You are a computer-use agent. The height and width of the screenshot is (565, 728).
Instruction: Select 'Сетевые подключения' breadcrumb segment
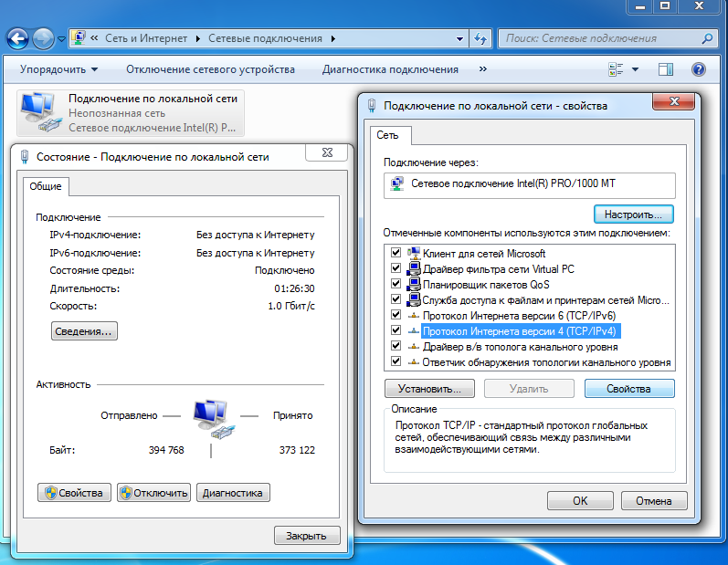265,38
